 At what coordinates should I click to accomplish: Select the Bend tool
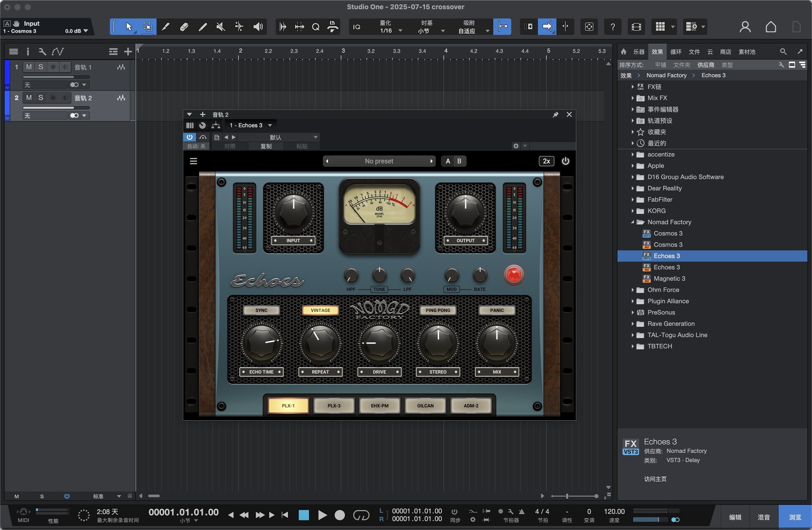(239, 27)
